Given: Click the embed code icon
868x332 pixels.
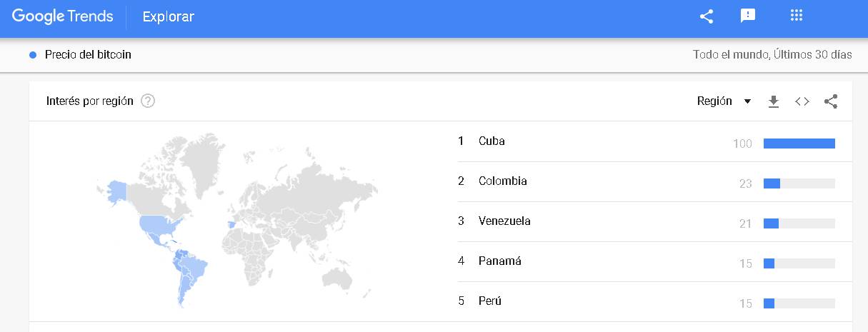Looking at the screenshot, I should [x=802, y=101].
